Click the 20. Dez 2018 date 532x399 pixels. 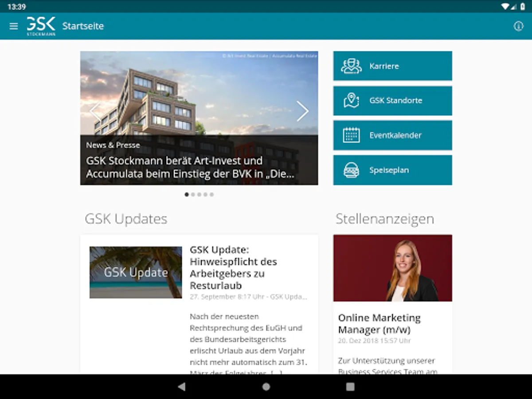tap(374, 341)
